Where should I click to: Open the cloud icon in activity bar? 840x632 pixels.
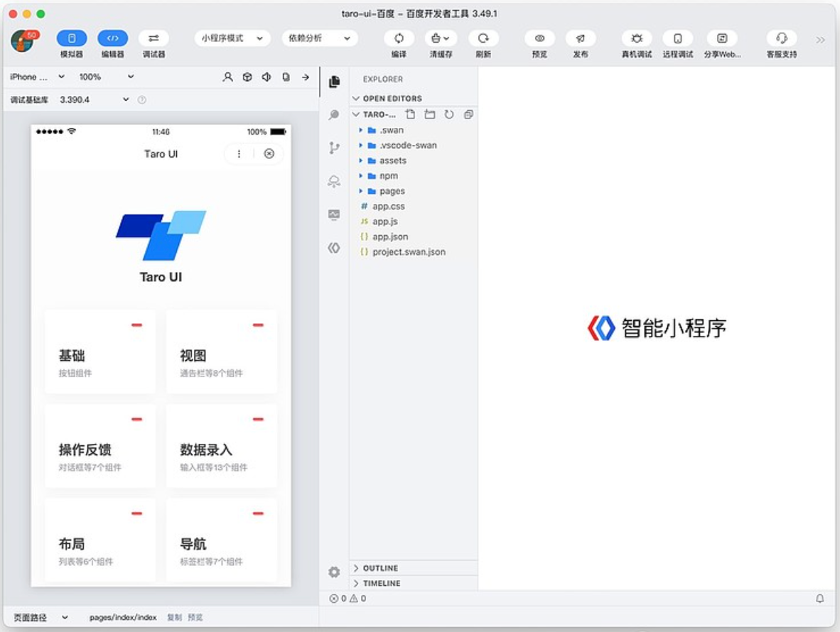tap(334, 181)
